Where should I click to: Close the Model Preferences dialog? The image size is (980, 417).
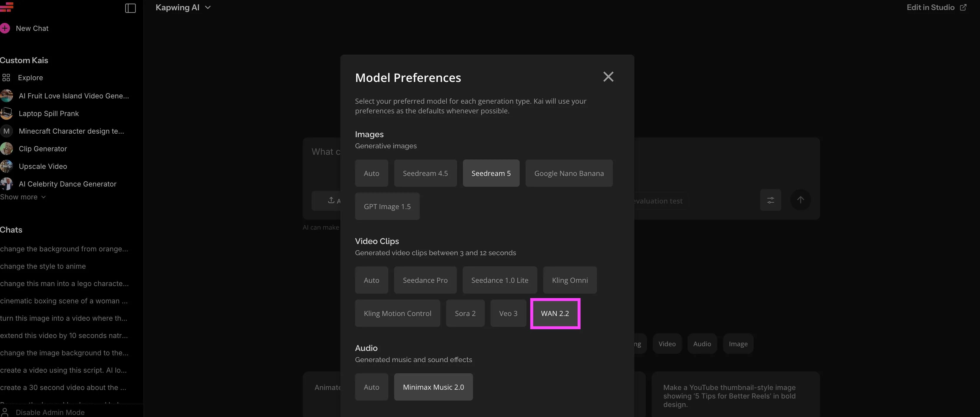pyautogui.click(x=608, y=77)
